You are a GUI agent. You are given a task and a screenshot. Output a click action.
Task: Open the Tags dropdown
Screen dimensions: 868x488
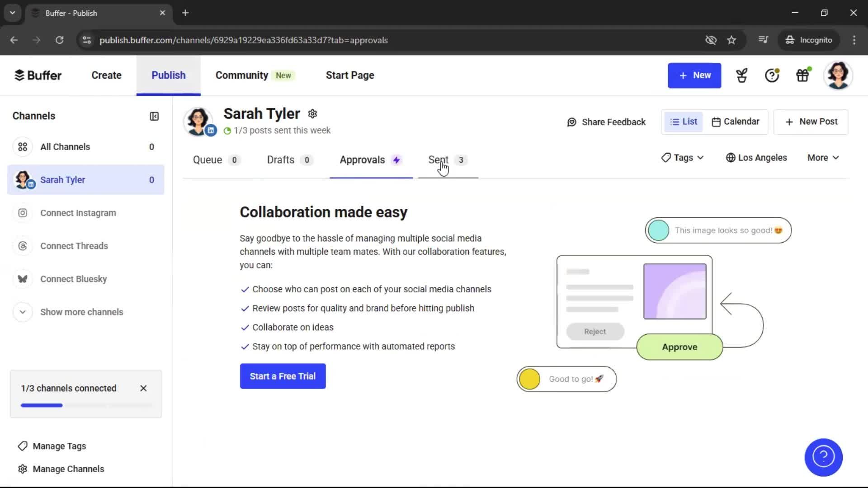(x=681, y=158)
